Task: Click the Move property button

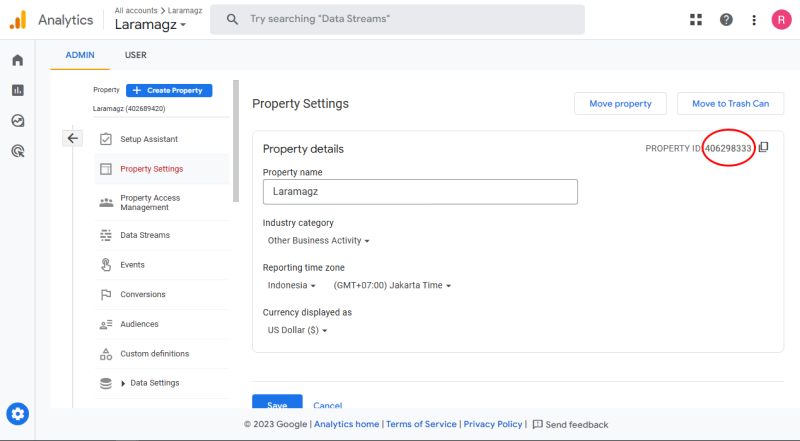Action: 620,104
